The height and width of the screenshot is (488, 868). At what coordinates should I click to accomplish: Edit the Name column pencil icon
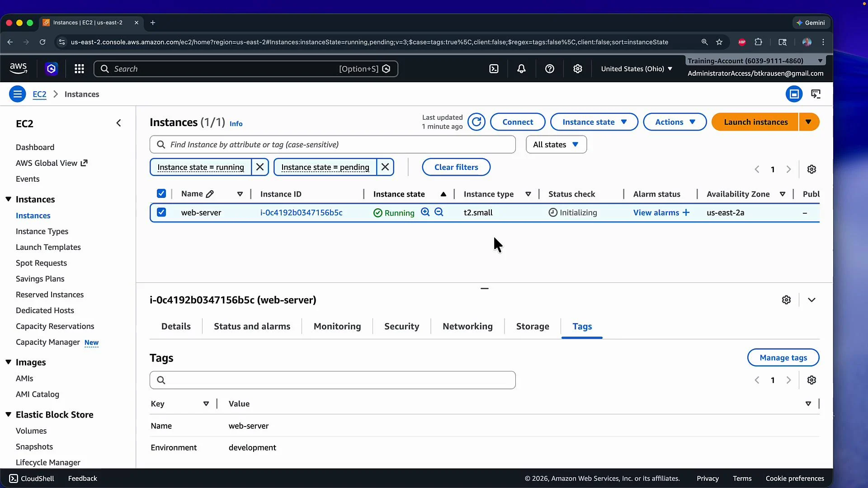point(210,194)
